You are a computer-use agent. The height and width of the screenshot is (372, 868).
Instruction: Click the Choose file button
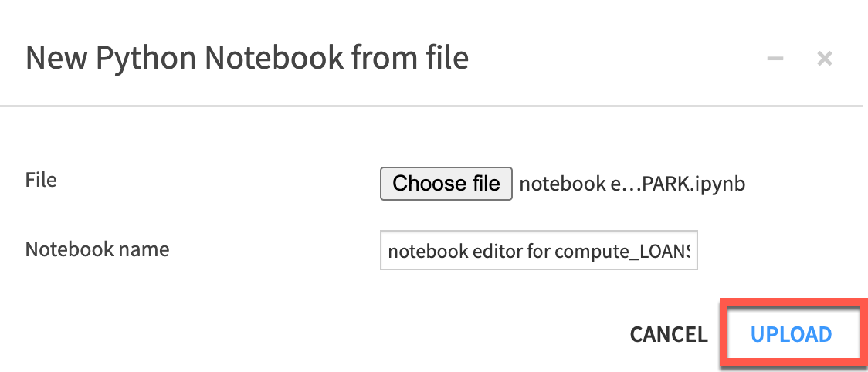[x=446, y=184]
